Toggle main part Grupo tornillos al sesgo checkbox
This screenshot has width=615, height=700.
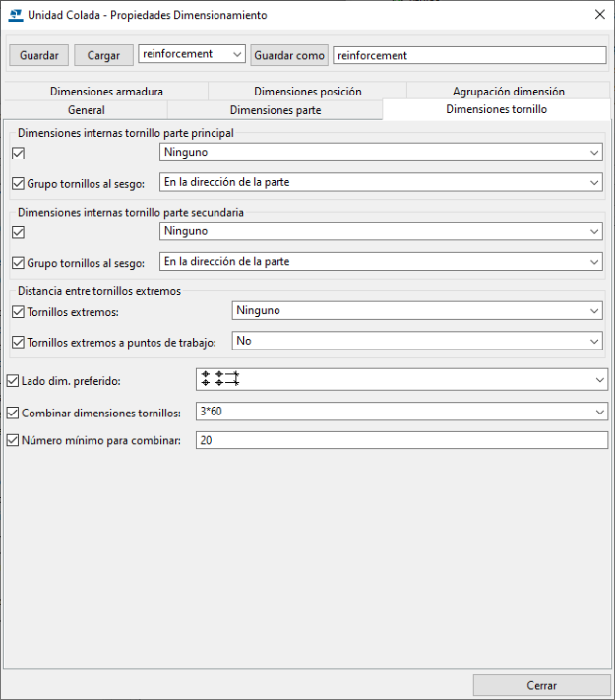point(19,183)
